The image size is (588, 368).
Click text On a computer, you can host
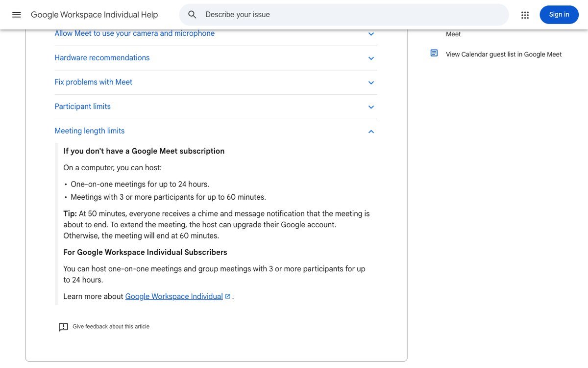click(x=112, y=168)
